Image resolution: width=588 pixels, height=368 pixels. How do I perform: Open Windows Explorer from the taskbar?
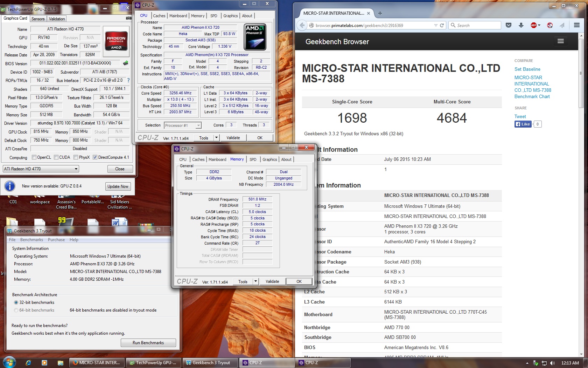(x=60, y=363)
